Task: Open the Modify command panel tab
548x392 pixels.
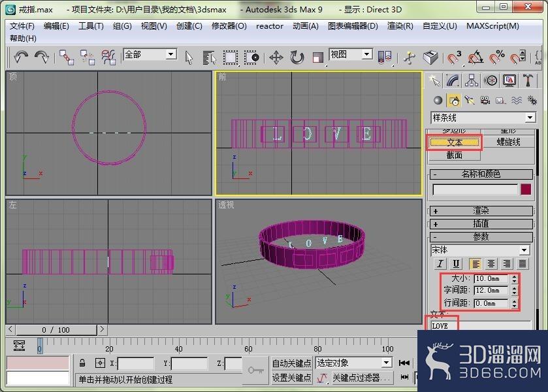Action: pos(453,80)
